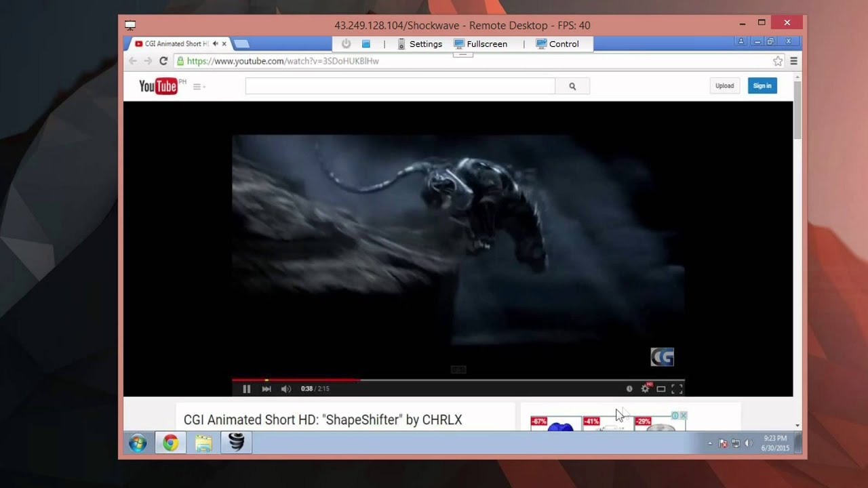Open a new Chrome tab

pyautogui.click(x=241, y=44)
